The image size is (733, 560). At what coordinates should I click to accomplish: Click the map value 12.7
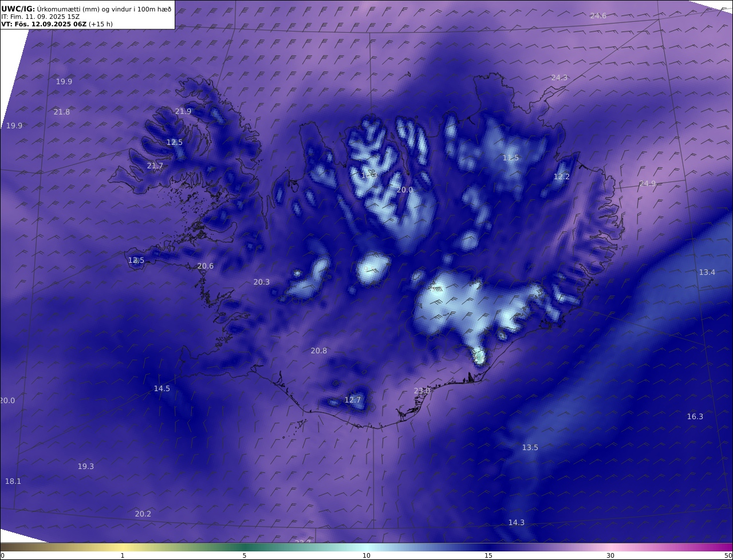tap(353, 400)
